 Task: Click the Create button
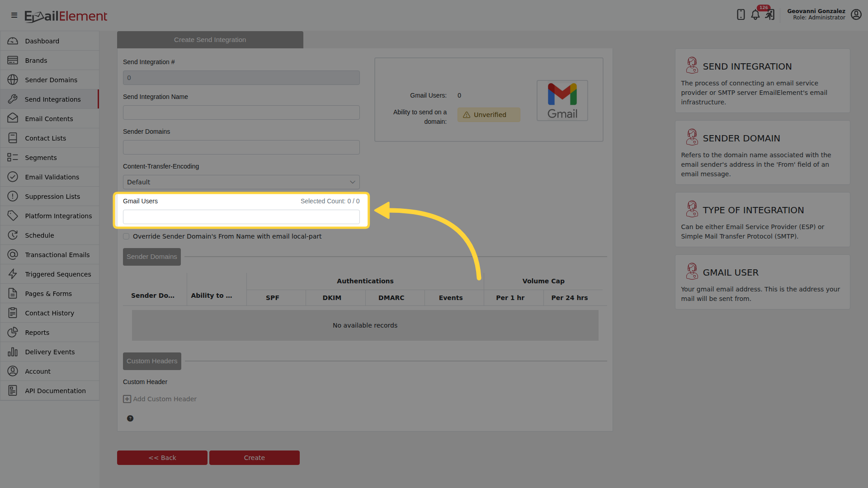[x=255, y=458]
